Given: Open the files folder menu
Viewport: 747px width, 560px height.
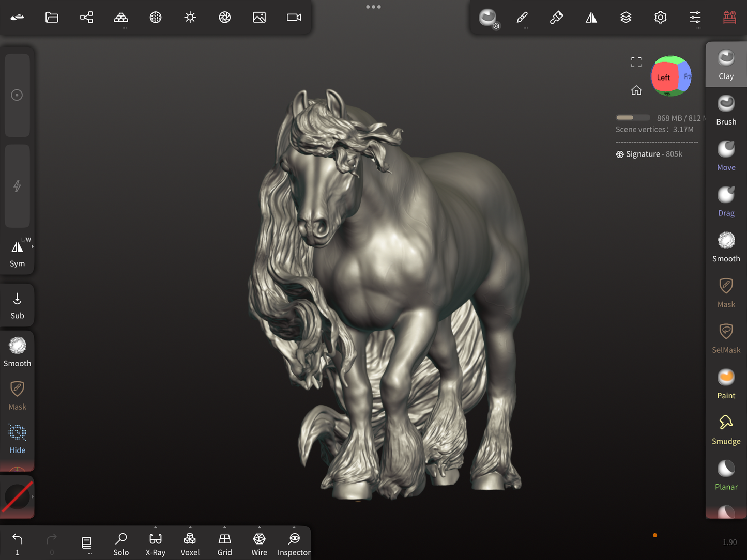Looking at the screenshot, I should 52,18.
